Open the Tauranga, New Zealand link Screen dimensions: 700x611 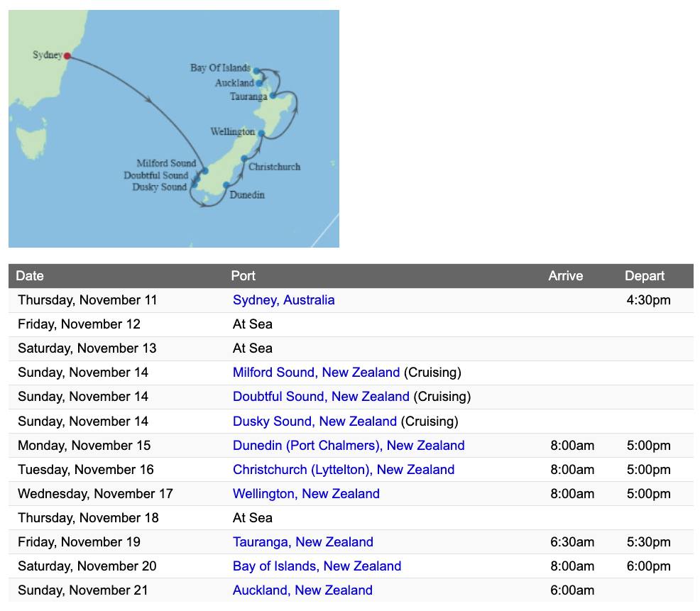pos(302,542)
